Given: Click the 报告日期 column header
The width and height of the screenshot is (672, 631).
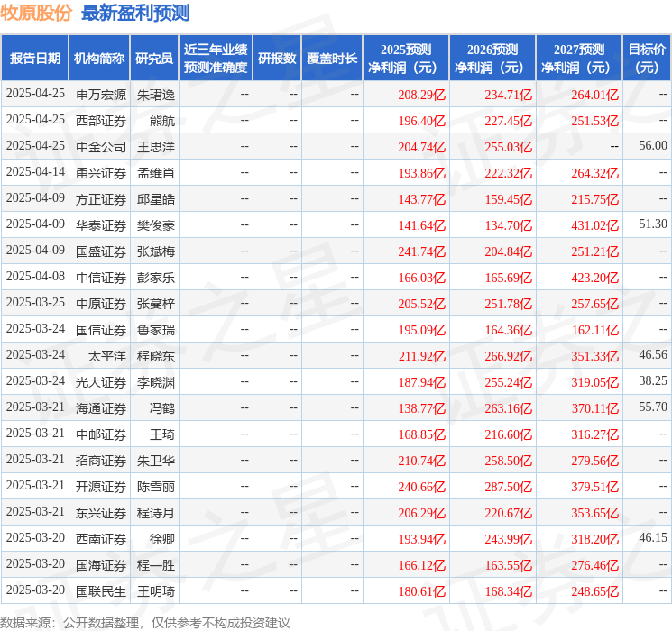Looking at the screenshot, I should click(x=34, y=59).
